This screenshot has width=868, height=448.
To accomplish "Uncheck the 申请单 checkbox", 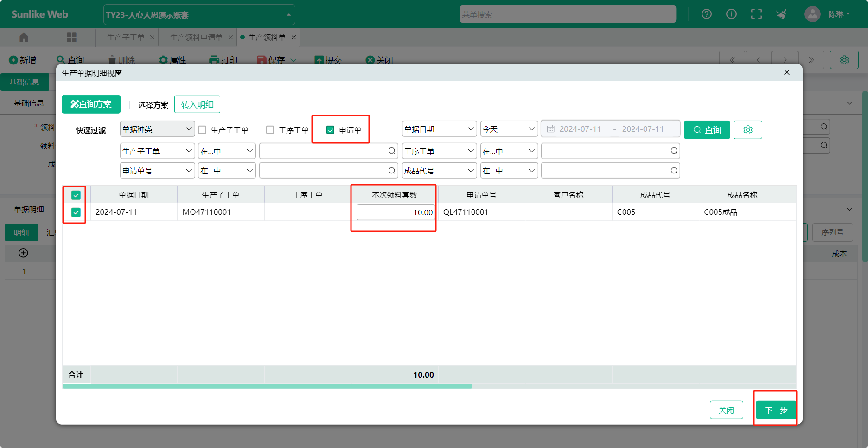I will (330, 130).
